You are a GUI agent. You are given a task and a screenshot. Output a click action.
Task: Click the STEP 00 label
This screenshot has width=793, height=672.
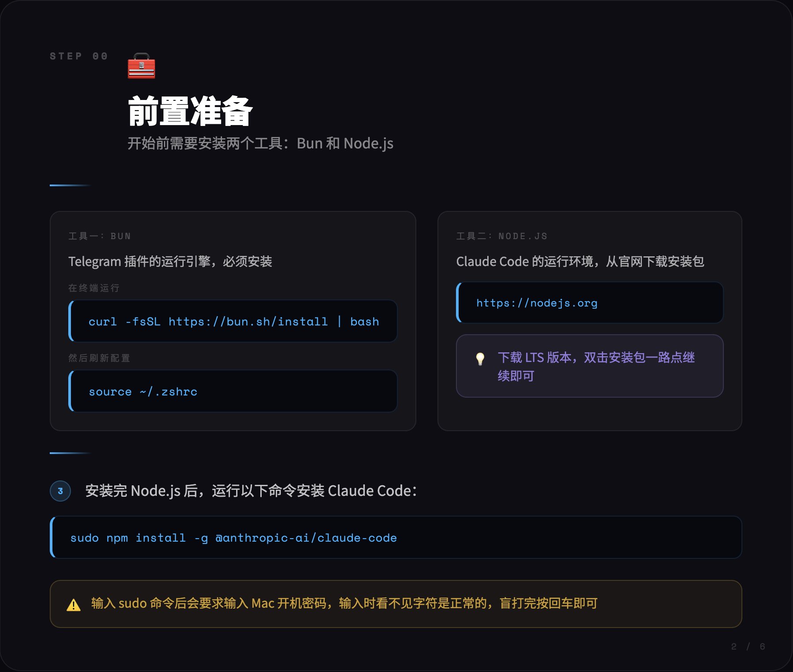pyautogui.click(x=79, y=56)
